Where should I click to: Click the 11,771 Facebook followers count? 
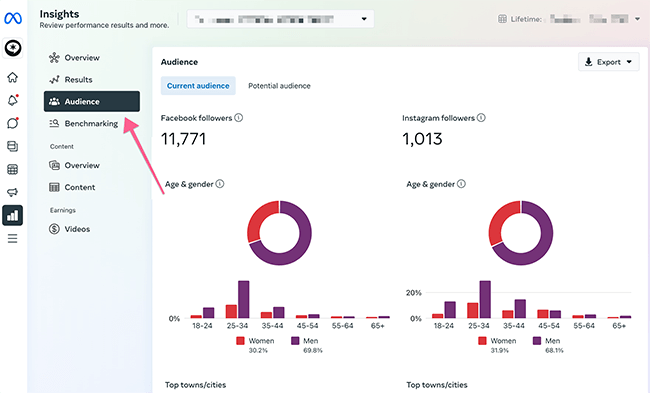(x=183, y=139)
